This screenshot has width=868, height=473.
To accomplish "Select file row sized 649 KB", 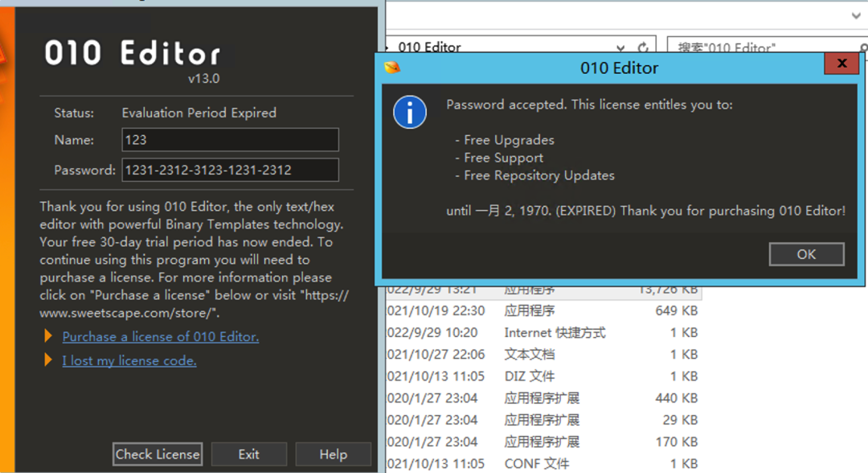I will pos(543,311).
